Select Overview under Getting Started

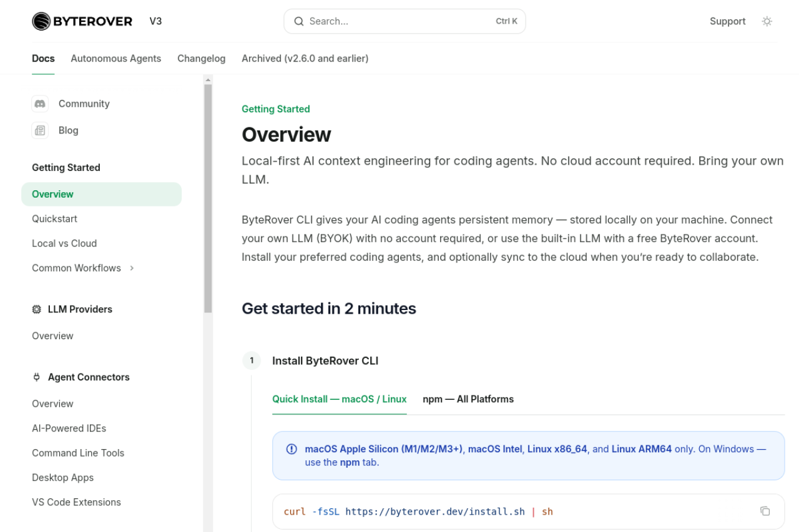coord(101,194)
